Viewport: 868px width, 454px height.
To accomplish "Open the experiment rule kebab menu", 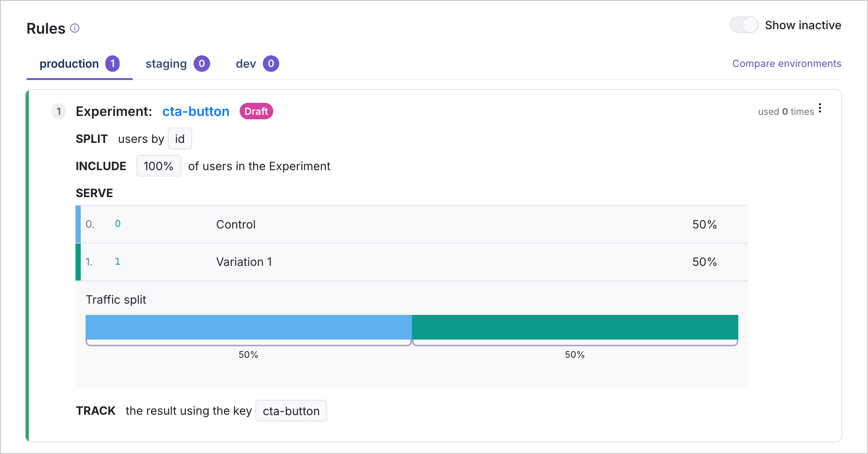I will pos(820,108).
